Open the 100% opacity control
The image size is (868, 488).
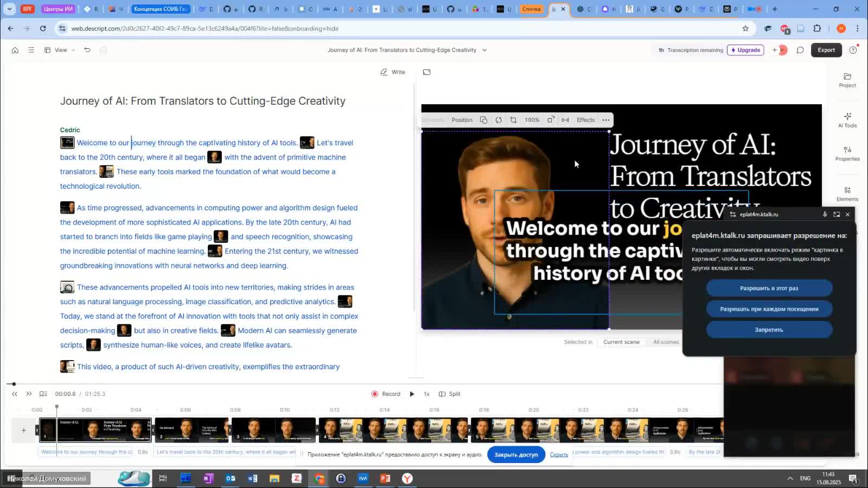tap(532, 120)
